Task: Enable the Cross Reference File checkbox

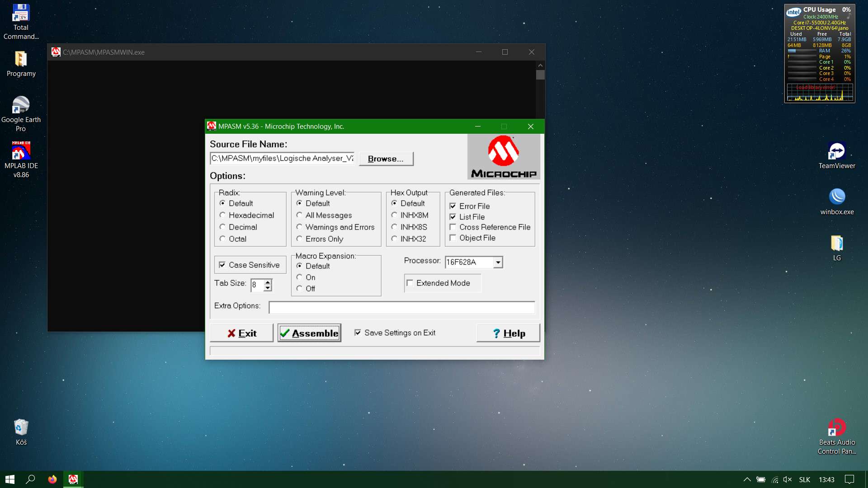Action: pyautogui.click(x=453, y=227)
